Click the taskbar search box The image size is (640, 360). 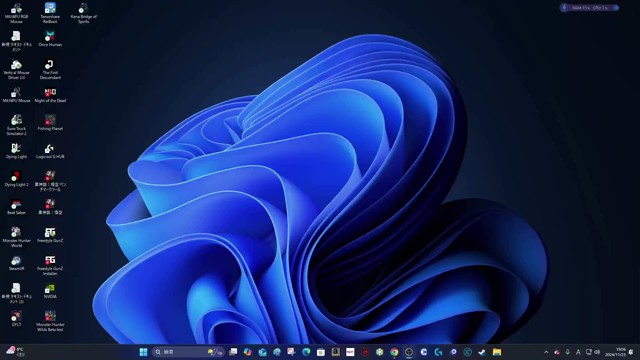(188, 352)
